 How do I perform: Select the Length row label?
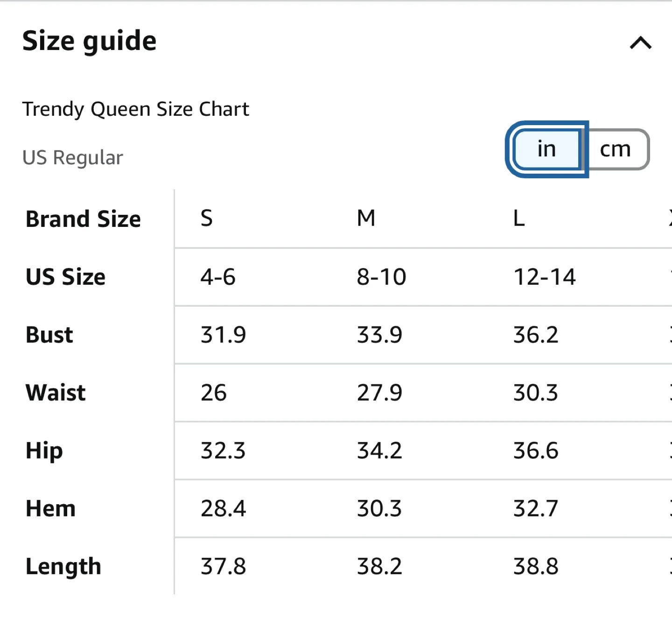pyautogui.click(x=63, y=566)
